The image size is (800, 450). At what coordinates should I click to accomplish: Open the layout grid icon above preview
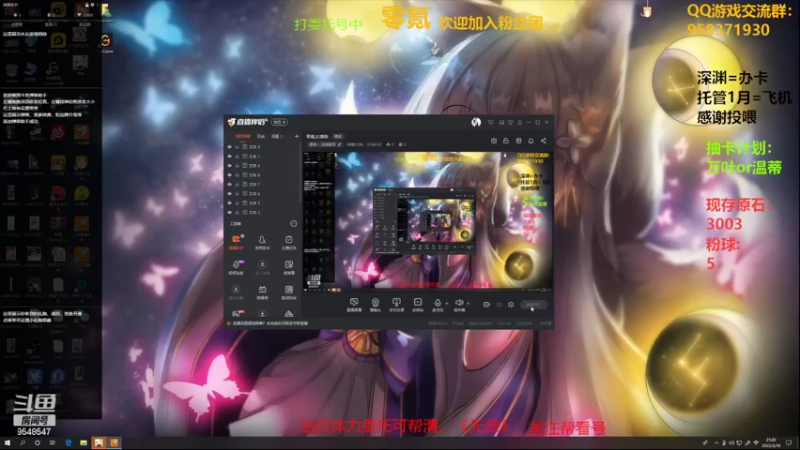pyautogui.click(x=518, y=141)
